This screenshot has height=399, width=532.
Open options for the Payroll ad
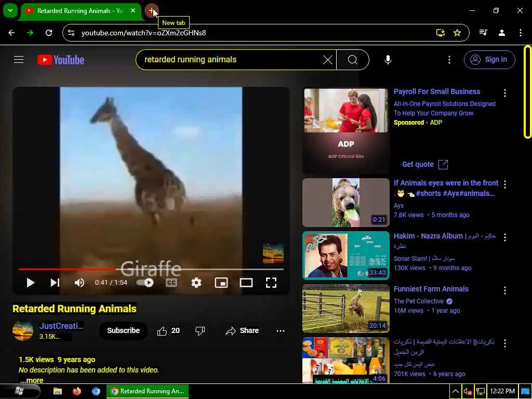click(x=505, y=93)
